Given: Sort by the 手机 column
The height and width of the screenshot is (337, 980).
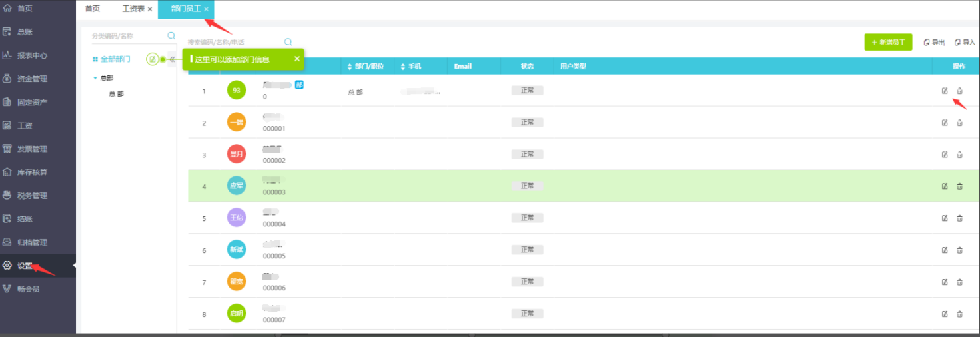Looking at the screenshot, I should [411, 67].
